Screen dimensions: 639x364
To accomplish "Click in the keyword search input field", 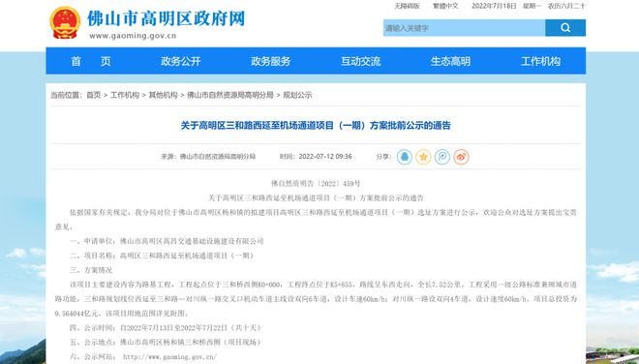I will (x=464, y=28).
